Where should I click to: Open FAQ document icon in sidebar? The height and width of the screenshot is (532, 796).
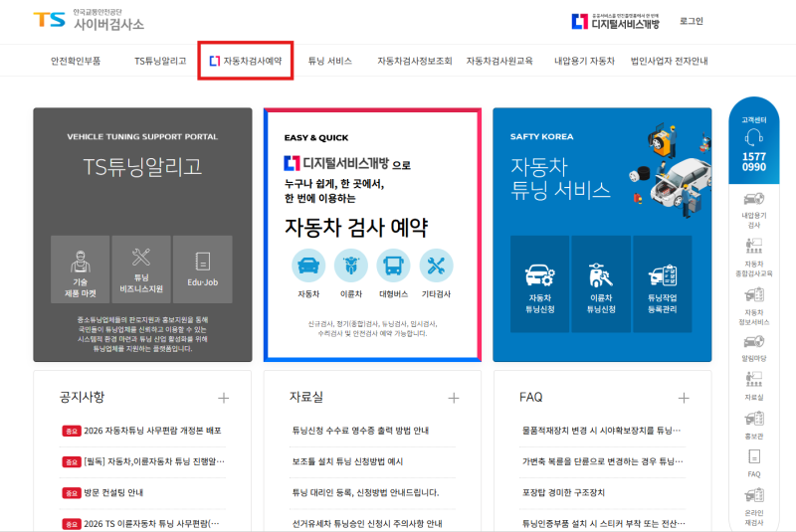point(754,457)
